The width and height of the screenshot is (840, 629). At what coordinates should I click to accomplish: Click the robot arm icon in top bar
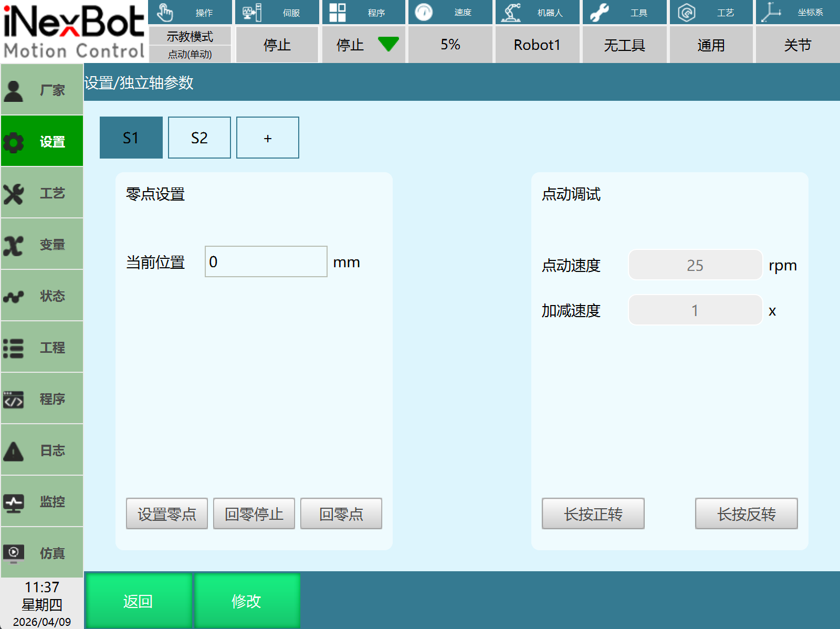tap(511, 13)
